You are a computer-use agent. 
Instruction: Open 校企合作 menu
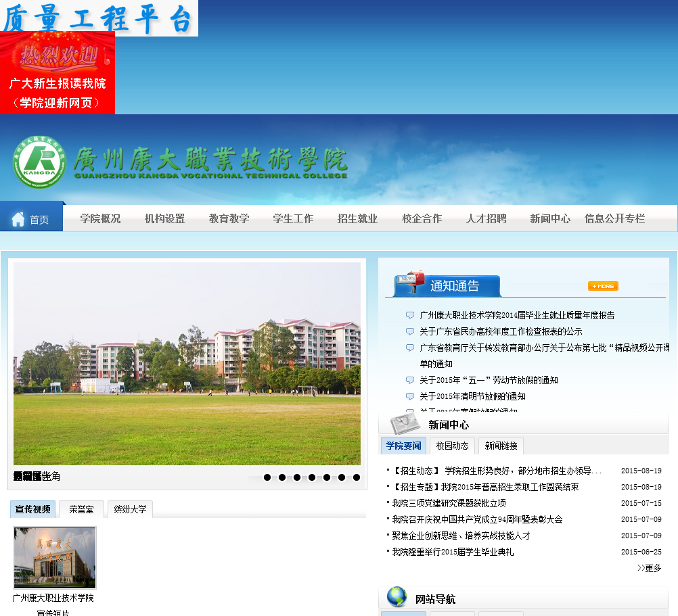tap(422, 218)
